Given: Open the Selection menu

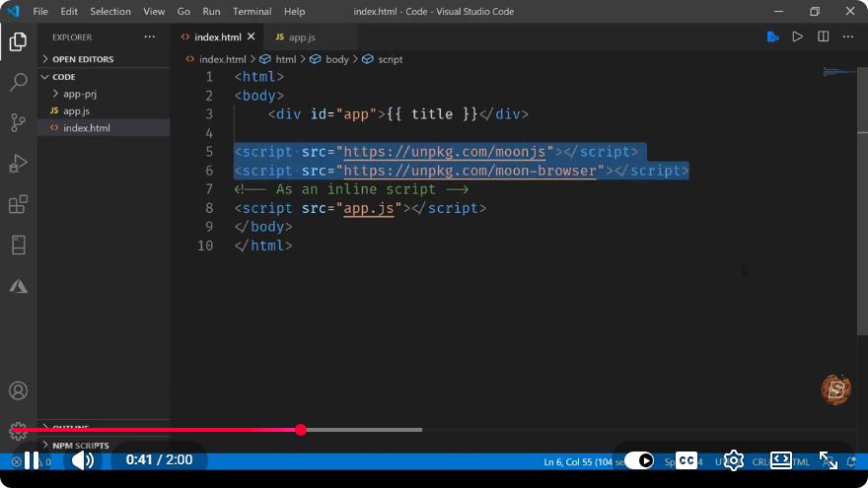Looking at the screenshot, I should click(110, 11).
